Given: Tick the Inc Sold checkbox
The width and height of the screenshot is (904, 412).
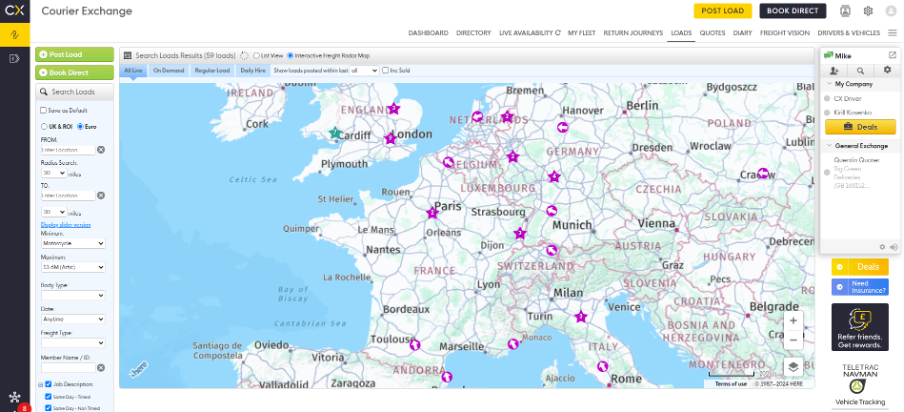Looking at the screenshot, I should pyautogui.click(x=385, y=70).
